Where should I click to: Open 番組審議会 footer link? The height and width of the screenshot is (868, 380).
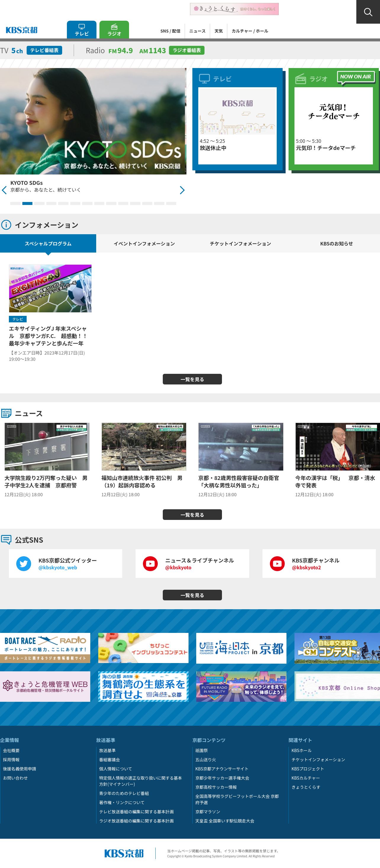(109, 759)
